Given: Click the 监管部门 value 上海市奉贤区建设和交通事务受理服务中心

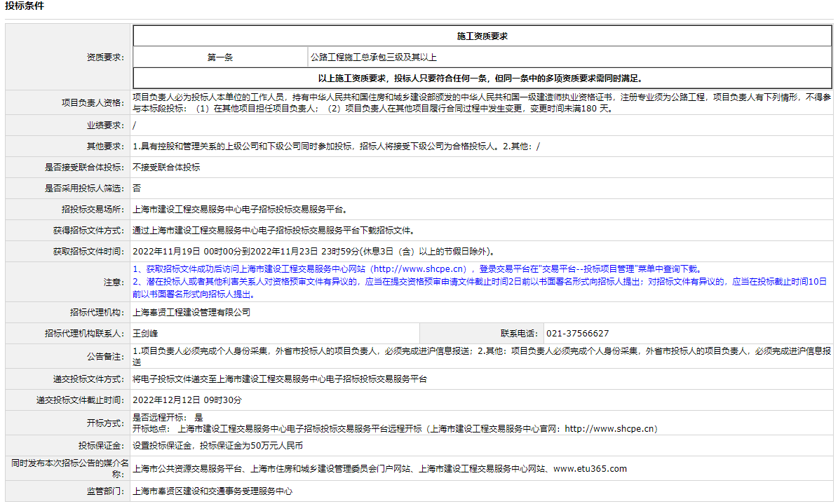Looking at the screenshot, I should click(212, 492).
